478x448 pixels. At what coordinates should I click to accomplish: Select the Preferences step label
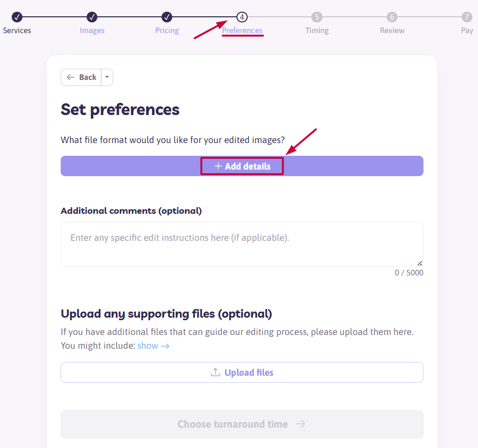(x=242, y=31)
